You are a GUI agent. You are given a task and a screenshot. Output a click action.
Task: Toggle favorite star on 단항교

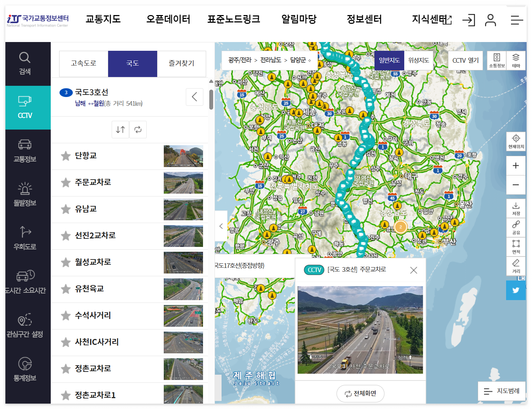pyautogui.click(x=65, y=156)
